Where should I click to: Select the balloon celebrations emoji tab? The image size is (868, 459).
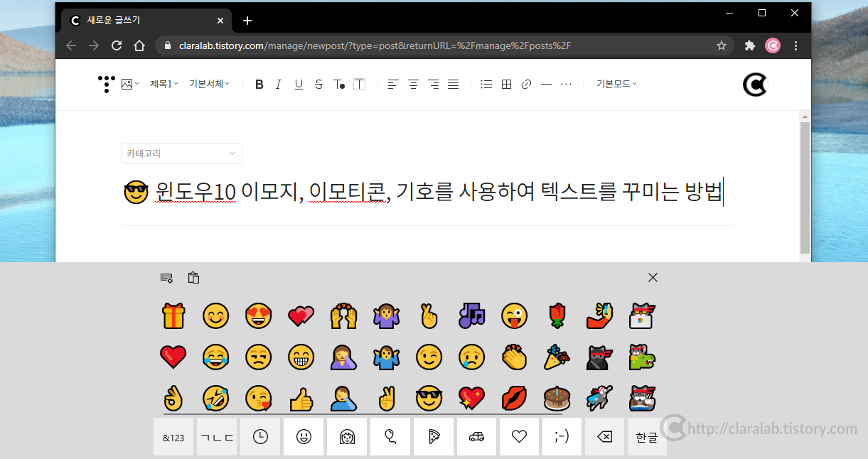coord(390,437)
